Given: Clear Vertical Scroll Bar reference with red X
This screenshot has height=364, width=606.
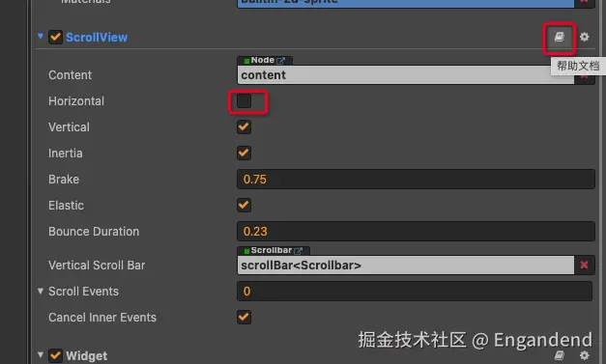Looking at the screenshot, I should click(x=584, y=265).
